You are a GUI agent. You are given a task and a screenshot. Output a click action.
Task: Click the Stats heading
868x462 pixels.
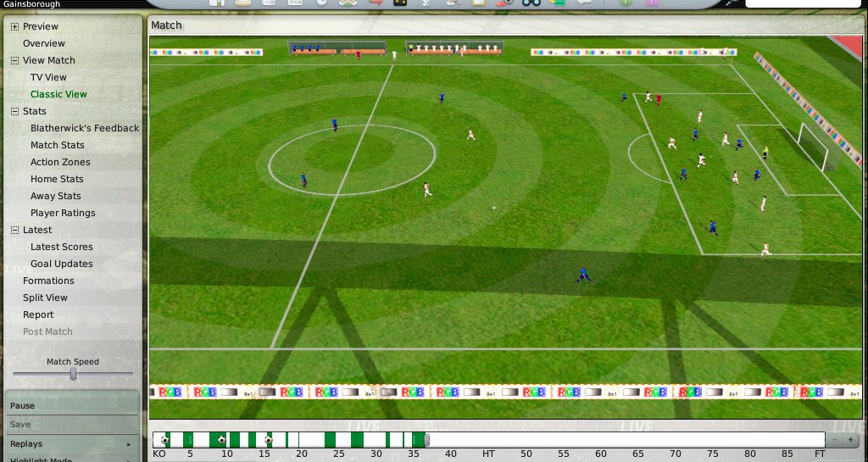click(34, 111)
